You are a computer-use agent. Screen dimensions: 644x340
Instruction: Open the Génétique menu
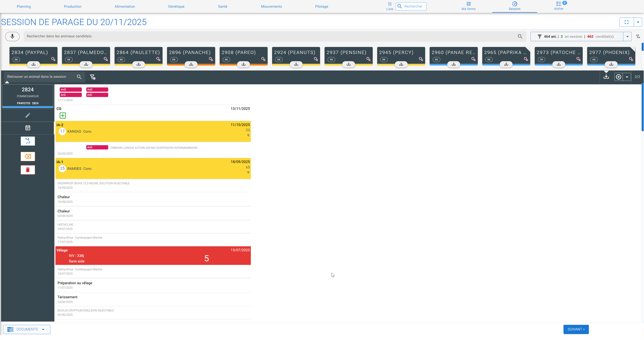click(x=176, y=6)
